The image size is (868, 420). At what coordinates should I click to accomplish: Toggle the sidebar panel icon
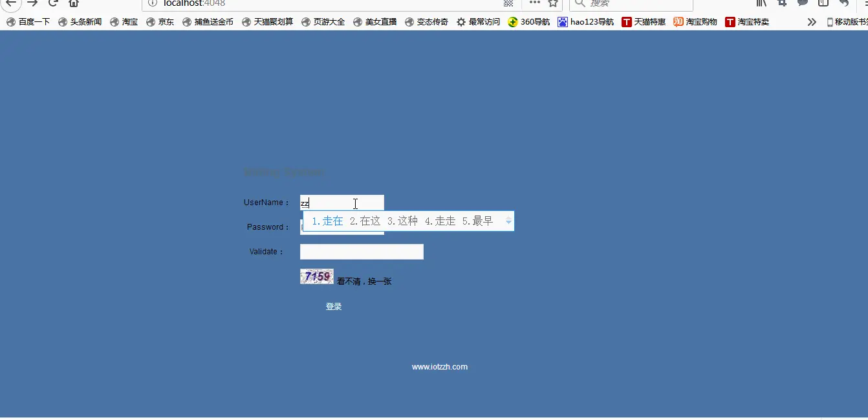pos(823,3)
